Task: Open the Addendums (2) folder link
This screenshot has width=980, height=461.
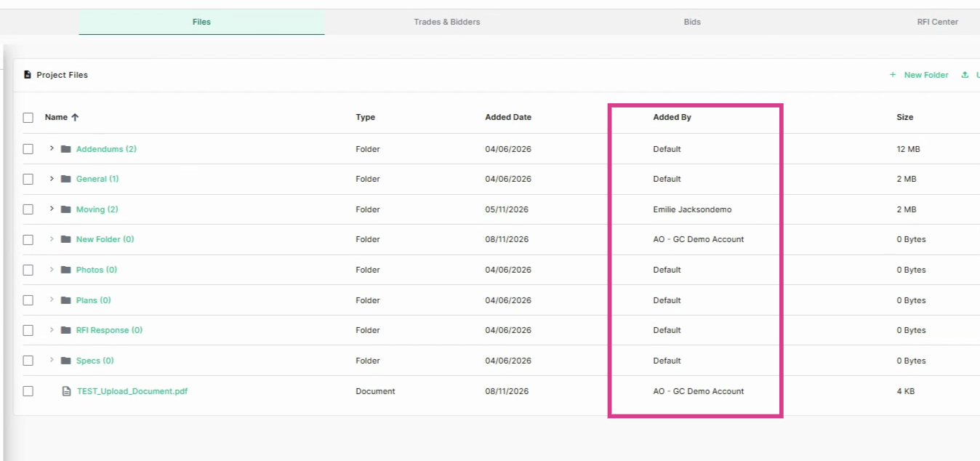Action: tap(106, 149)
